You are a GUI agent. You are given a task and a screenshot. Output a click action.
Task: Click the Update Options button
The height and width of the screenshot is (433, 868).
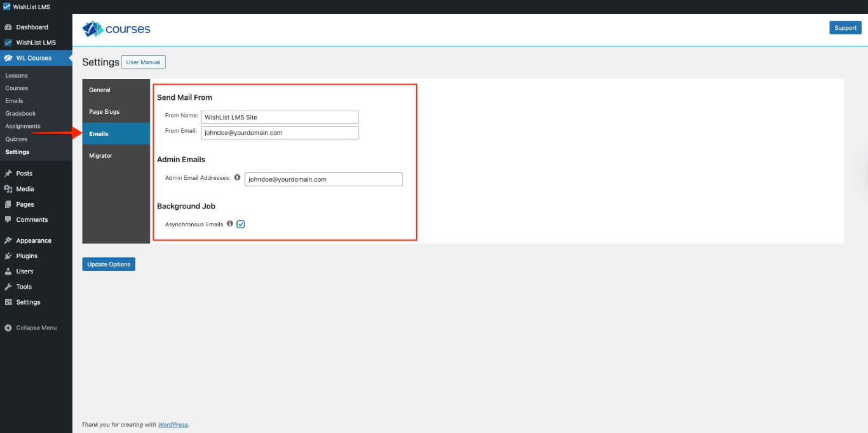pos(109,264)
